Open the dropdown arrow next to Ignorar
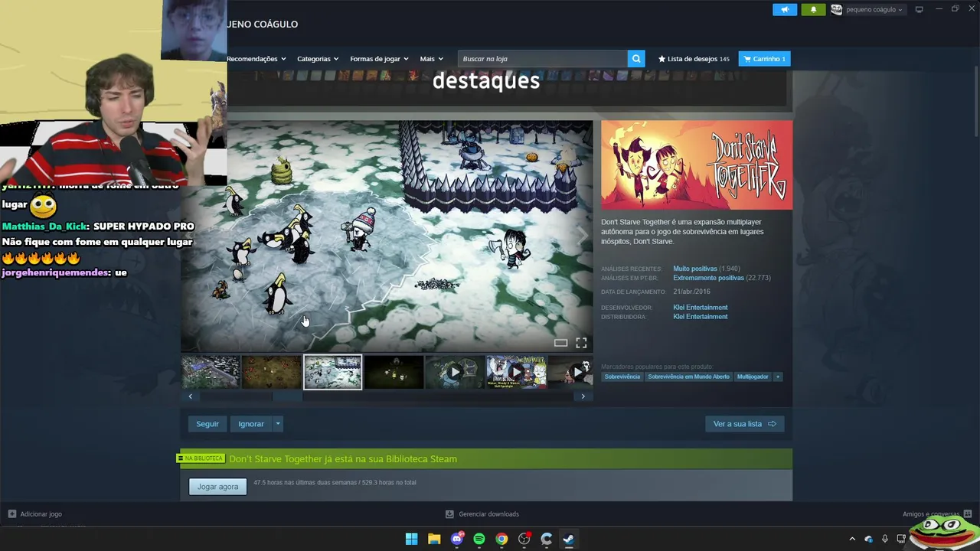Image resolution: width=980 pixels, height=551 pixels. click(x=278, y=424)
